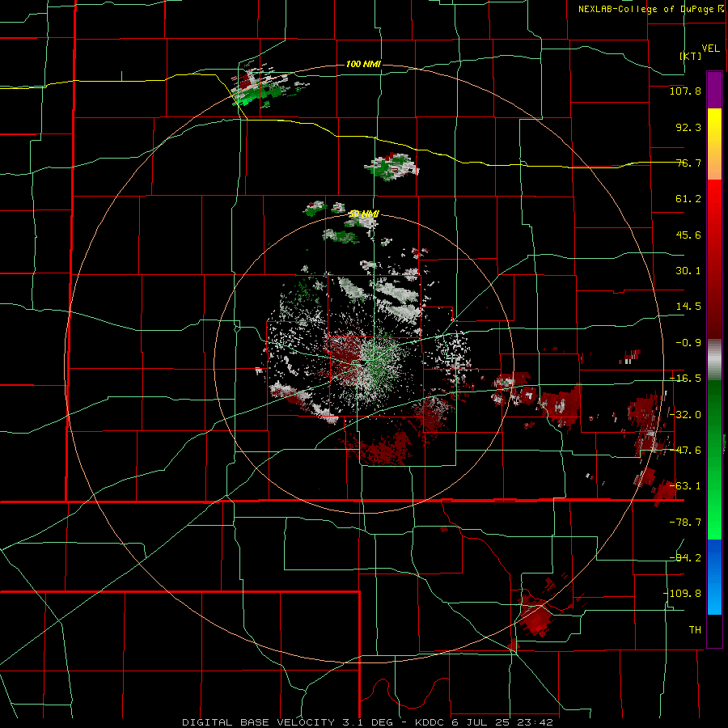Screen dimensions: 728x728
Task: Select the 14.5 legend value
Action: [x=688, y=307]
